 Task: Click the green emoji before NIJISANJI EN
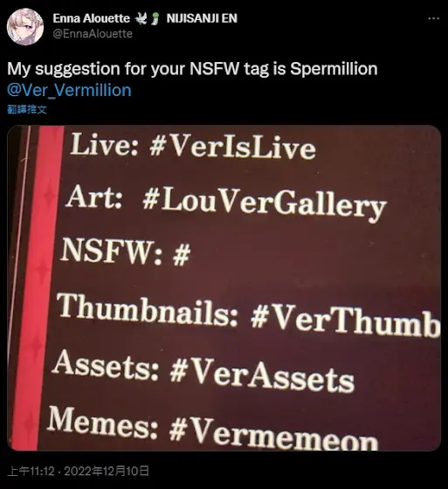click(156, 18)
